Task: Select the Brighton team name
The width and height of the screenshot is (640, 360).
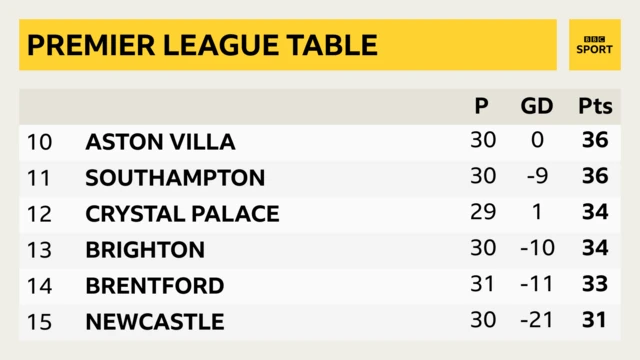Action: [145, 250]
